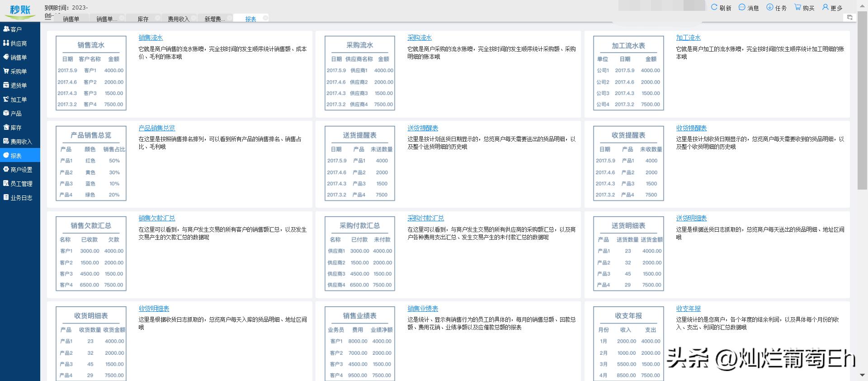
Task: Open the 销售欠款汇总 link
Action: pyautogui.click(x=157, y=219)
